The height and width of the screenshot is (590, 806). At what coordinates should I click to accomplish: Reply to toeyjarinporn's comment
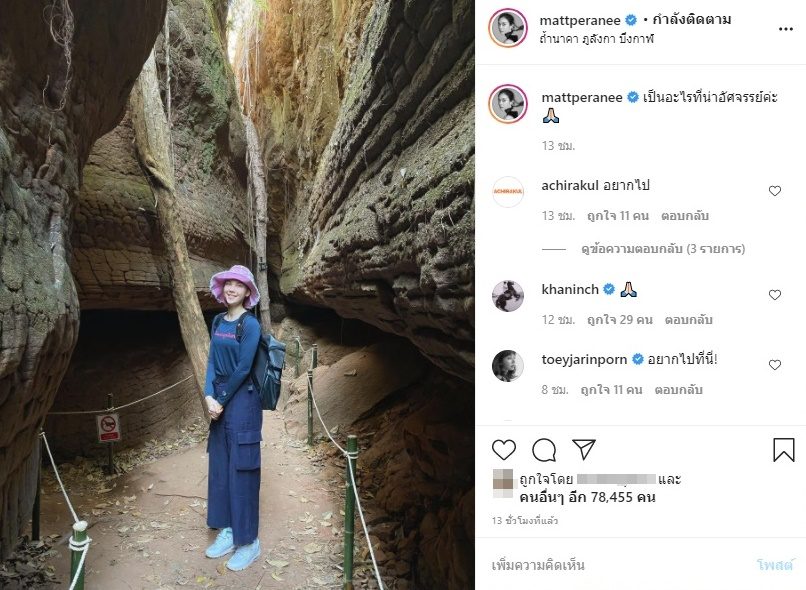tap(678, 390)
